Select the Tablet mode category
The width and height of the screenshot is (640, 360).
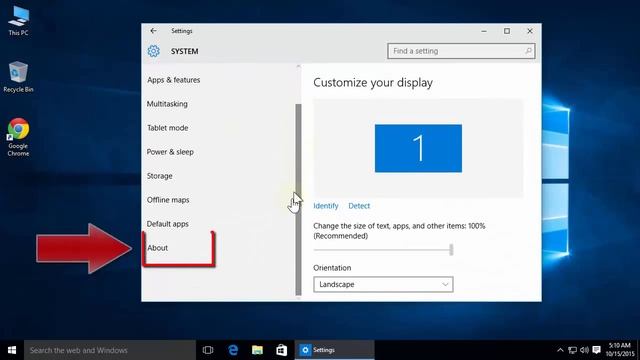tap(168, 128)
